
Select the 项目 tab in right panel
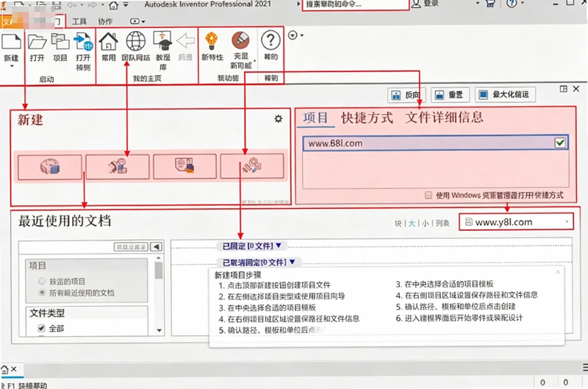click(x=315, y=118)
